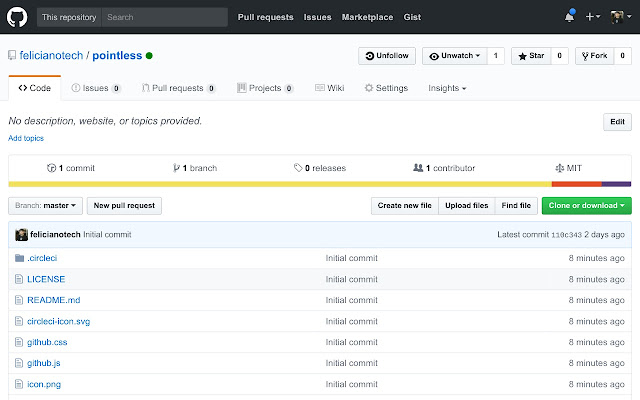640x400 pixels.
Task: Expand the Branch master selector
Action: pos(45,206)
